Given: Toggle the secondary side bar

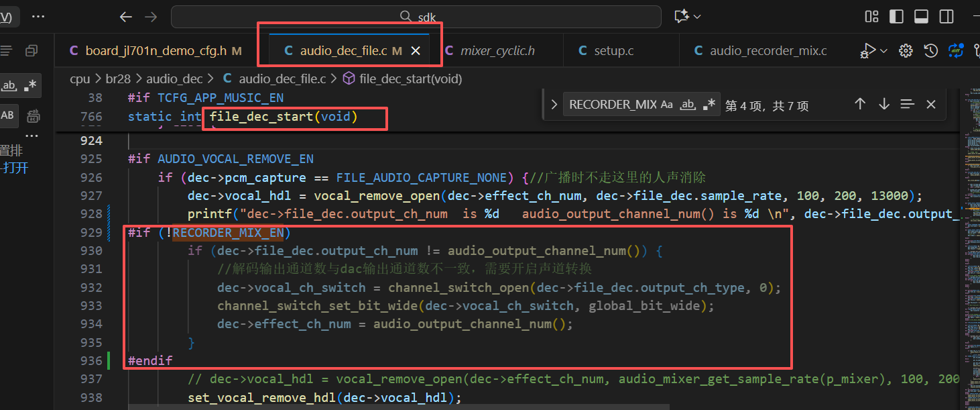Looking at the screenshot, I should click(946, 17).
